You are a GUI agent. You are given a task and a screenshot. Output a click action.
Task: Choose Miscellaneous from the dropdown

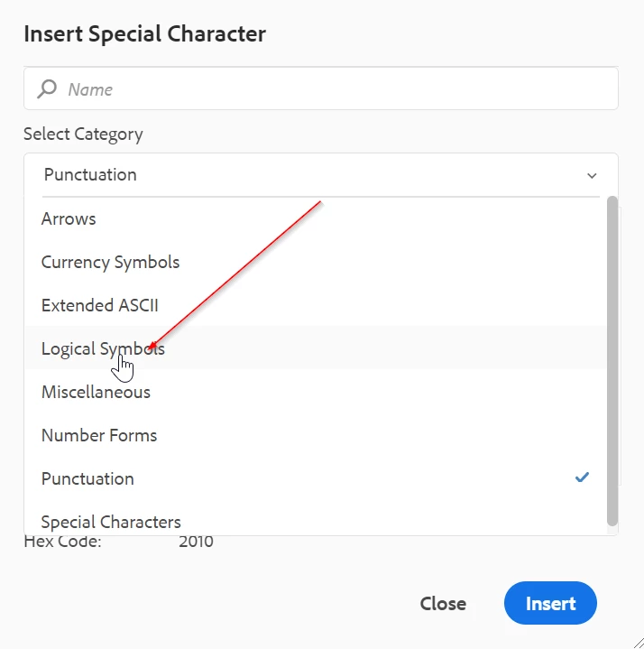[x=96, y=392]
